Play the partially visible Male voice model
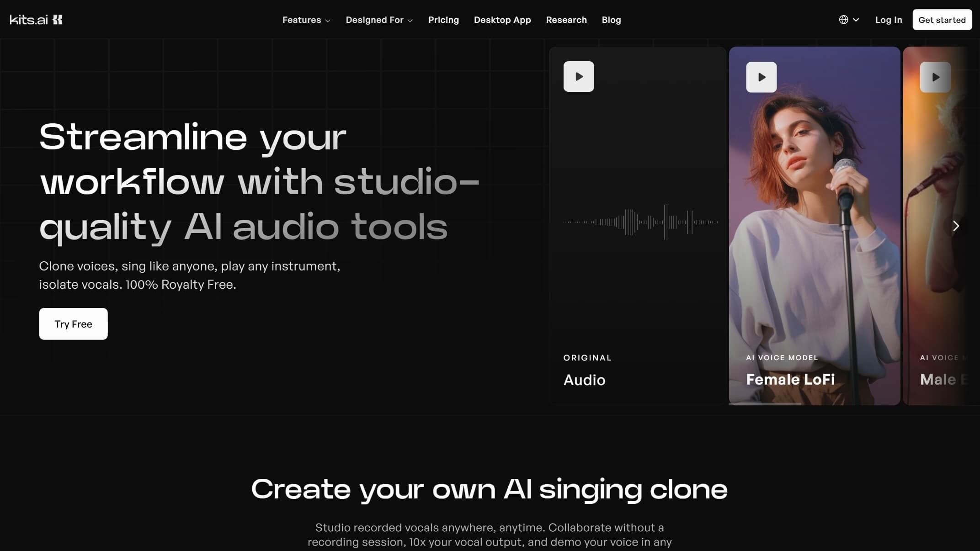Image resolution: width=980 pixels, height=551 pixels. pos(935,77)
